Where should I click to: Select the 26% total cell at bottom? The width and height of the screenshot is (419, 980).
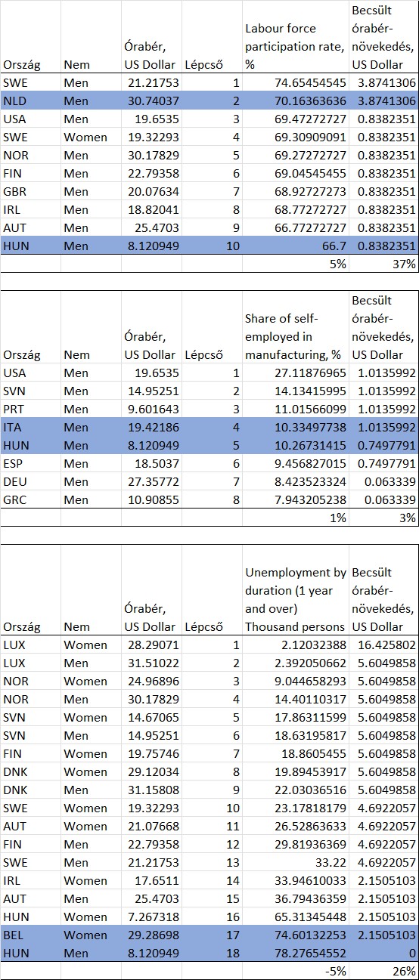point(383,971)
